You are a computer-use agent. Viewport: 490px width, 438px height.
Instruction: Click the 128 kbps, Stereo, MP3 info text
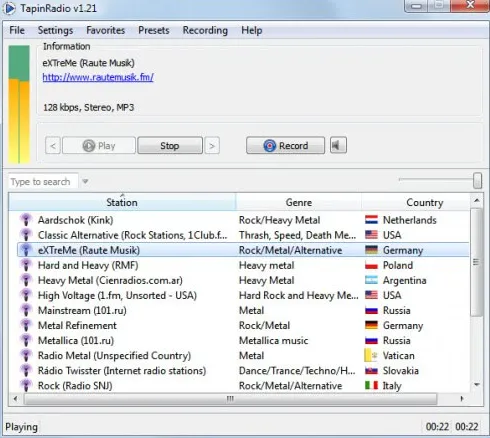(89, 107)
